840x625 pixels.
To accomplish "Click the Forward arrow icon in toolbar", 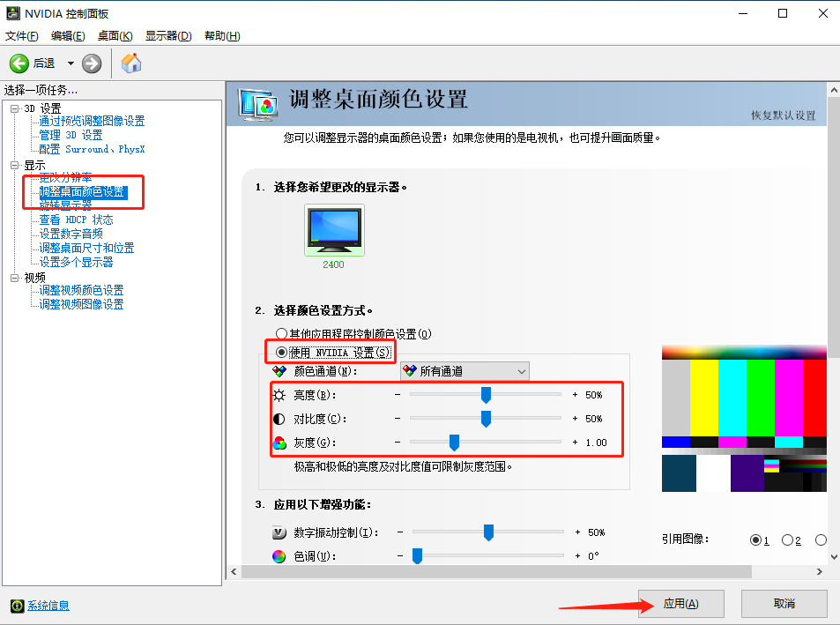I will click(92, 63).
